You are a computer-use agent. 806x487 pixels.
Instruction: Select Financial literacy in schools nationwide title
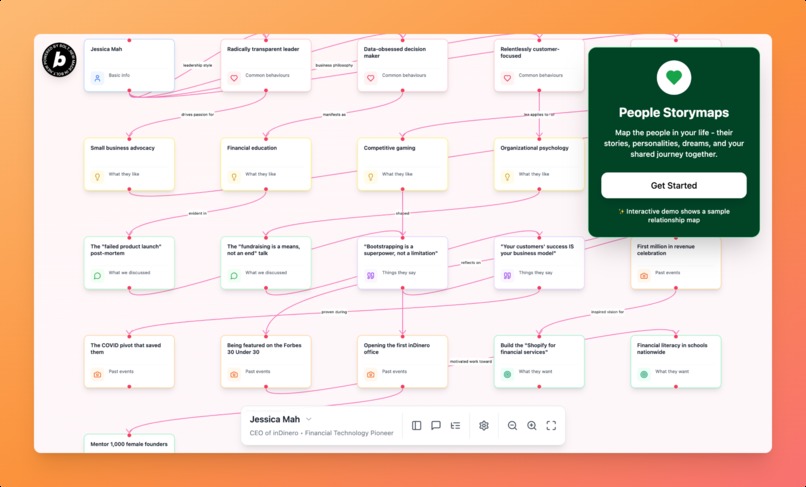pos(672,349)
